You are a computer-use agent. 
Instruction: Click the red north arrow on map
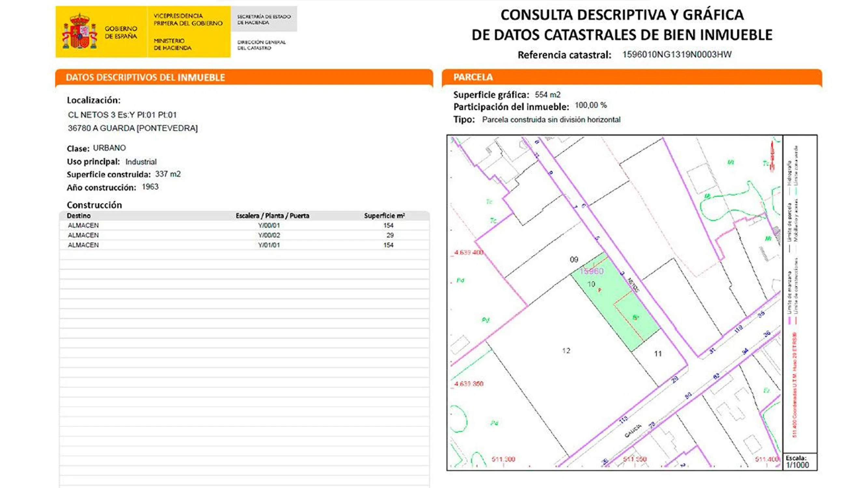coord(773,156)
